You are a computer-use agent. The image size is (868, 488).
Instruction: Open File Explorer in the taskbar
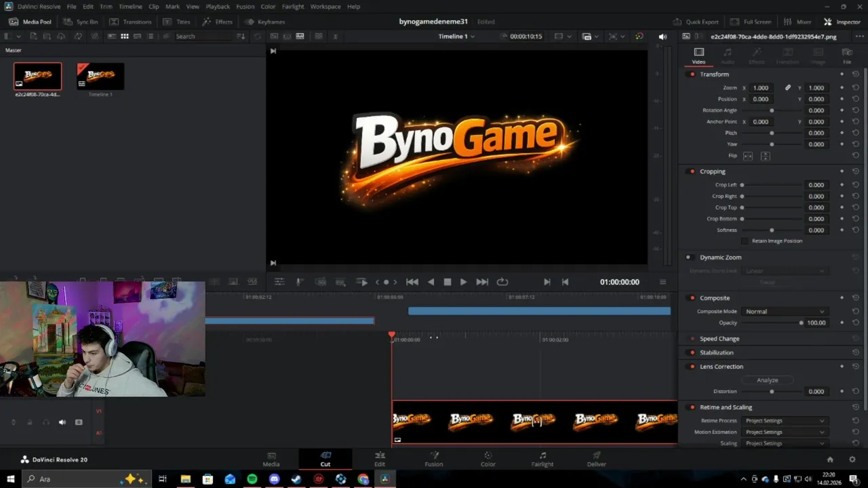pyautogui.click(x=185, y=479)
